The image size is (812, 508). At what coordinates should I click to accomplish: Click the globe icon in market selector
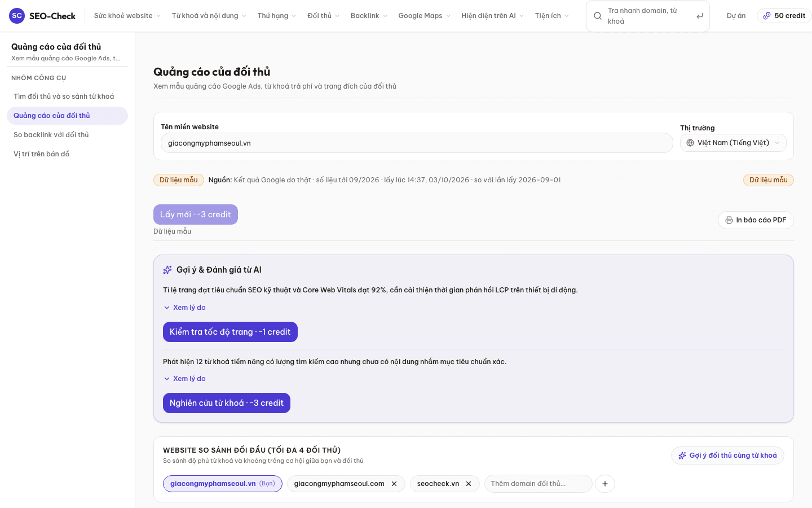(x=690, y=143)
